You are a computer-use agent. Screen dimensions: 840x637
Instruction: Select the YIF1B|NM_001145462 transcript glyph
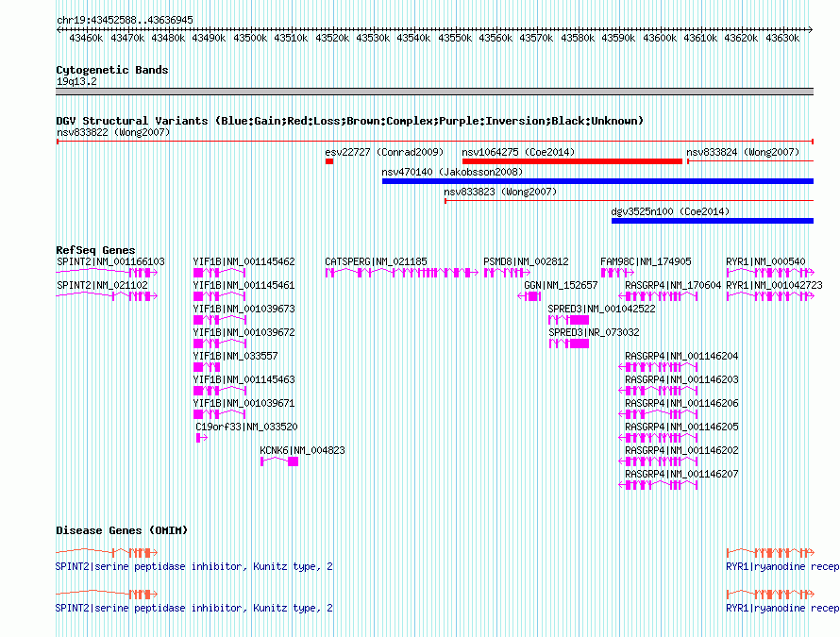coord(220,273)
